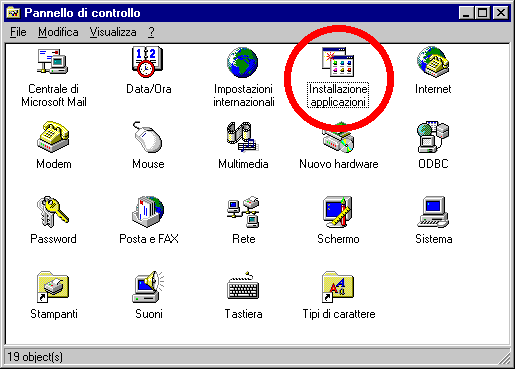Open the Password keys icon

[53, 212]
